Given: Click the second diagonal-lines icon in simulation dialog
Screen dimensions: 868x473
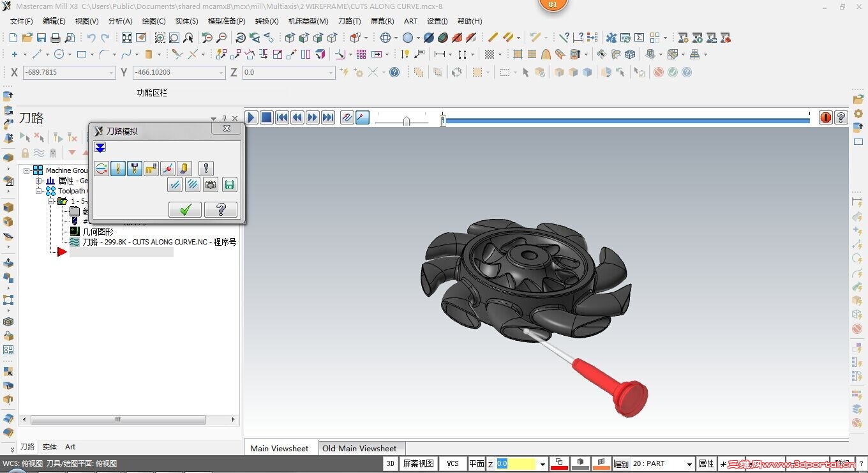Looking at the screenshot, I should tap(193, 185).
